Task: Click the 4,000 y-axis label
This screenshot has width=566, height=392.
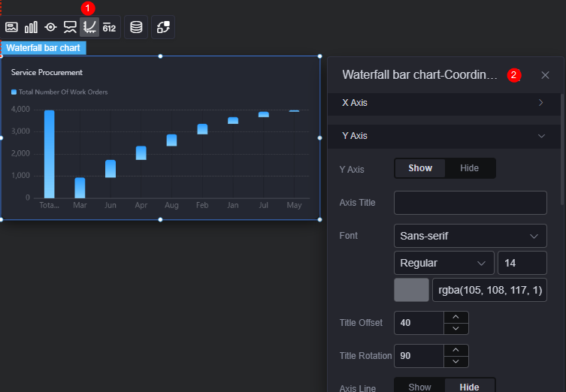Action: (20, 110)
